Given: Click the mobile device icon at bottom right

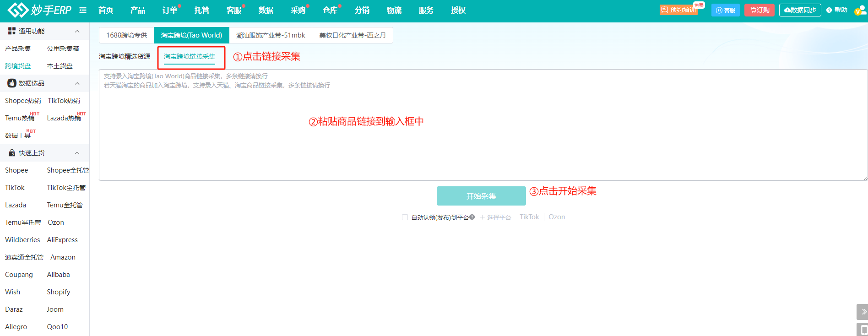Looking at the screenshot, I should [863, 330].
